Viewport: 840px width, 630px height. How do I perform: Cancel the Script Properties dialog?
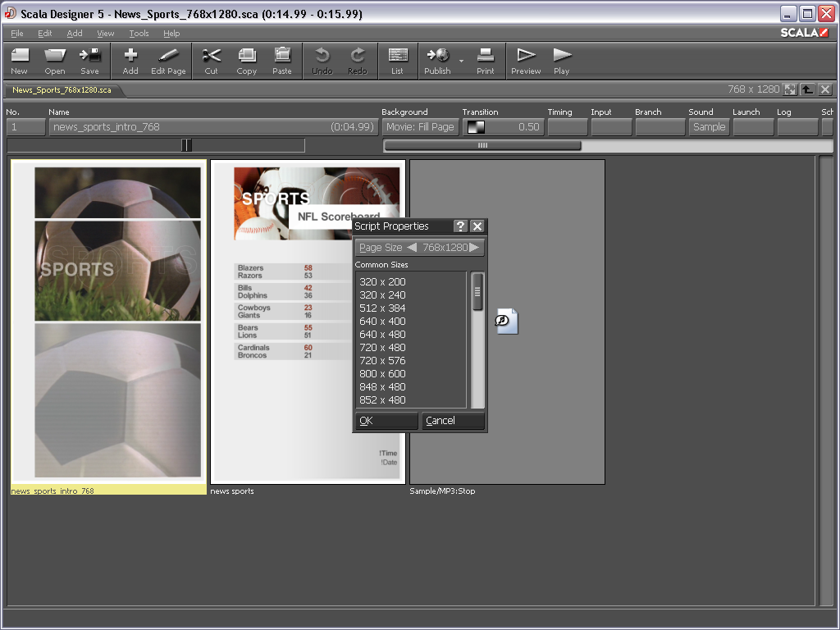click(453, 421)
